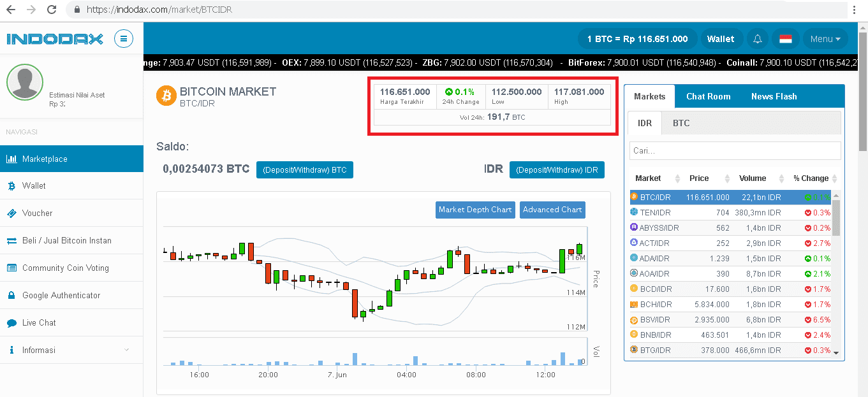The image size is (868, 397).
Task: Open Advanced Chart
Action: coord(552,210)
